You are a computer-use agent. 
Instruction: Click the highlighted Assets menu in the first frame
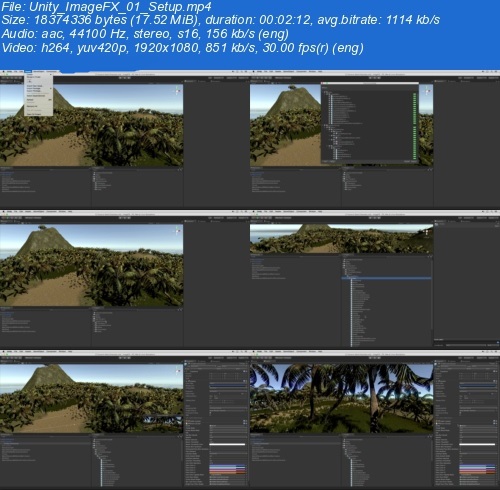click(28, 72)
